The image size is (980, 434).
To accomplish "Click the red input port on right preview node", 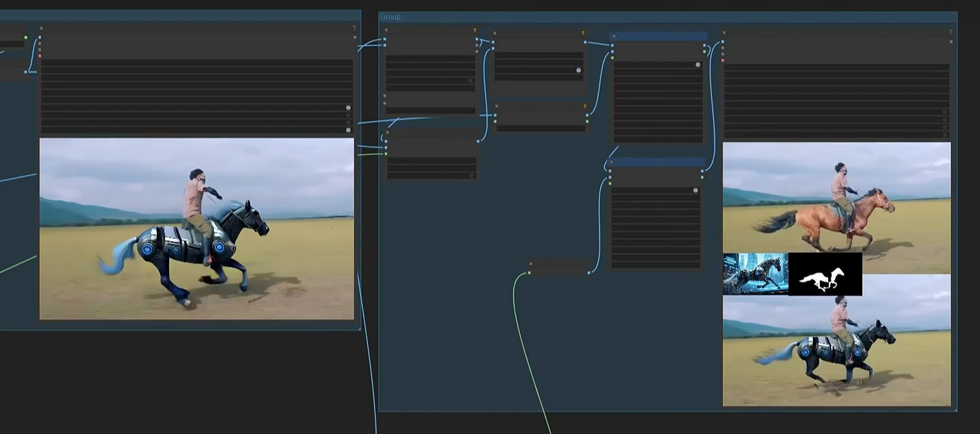I will [x=723, y=60].
